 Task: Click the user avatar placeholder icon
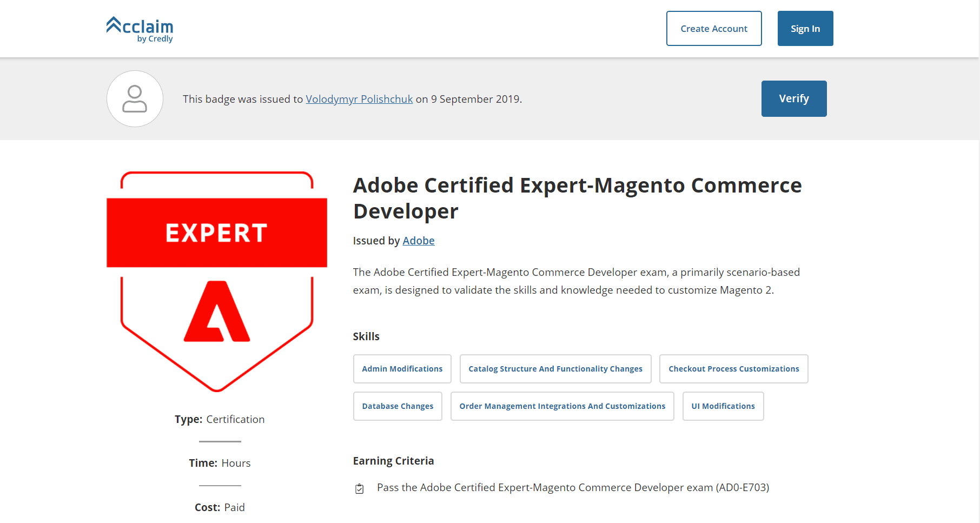point(135,98)
